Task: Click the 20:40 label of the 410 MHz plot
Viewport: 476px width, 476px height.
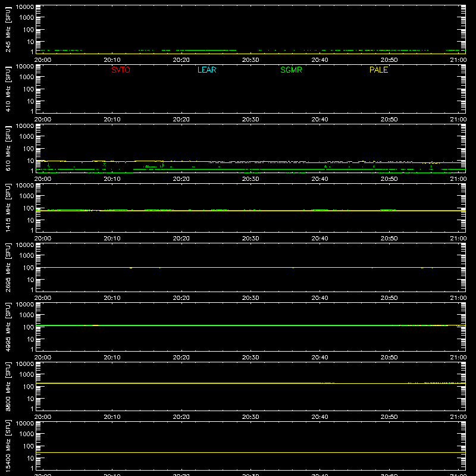Action: coord(320,120)
